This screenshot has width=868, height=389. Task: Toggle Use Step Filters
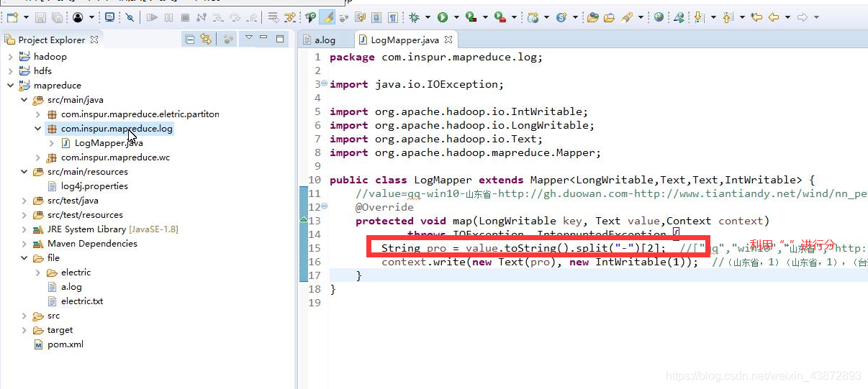[290, 17]
